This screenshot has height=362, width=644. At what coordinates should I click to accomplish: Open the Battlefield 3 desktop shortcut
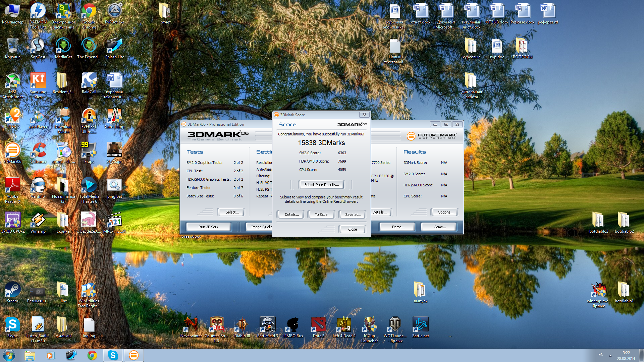[x=267, y=325]
